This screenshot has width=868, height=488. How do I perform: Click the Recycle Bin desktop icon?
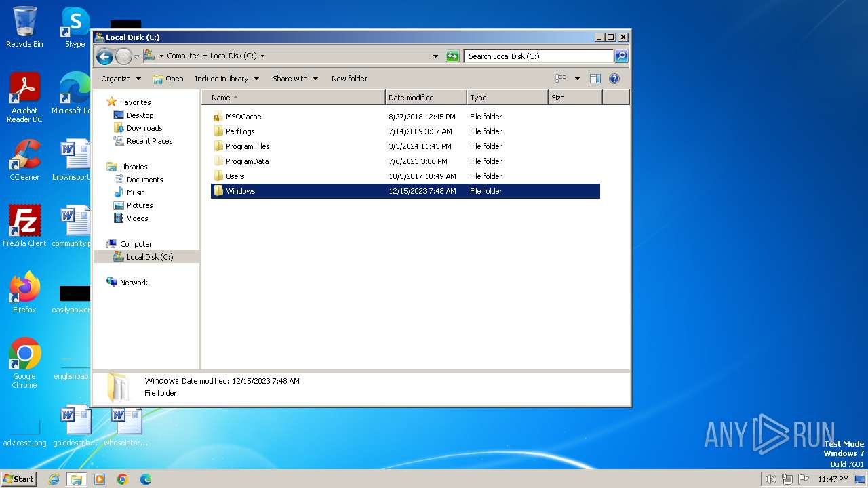(24, 27)
